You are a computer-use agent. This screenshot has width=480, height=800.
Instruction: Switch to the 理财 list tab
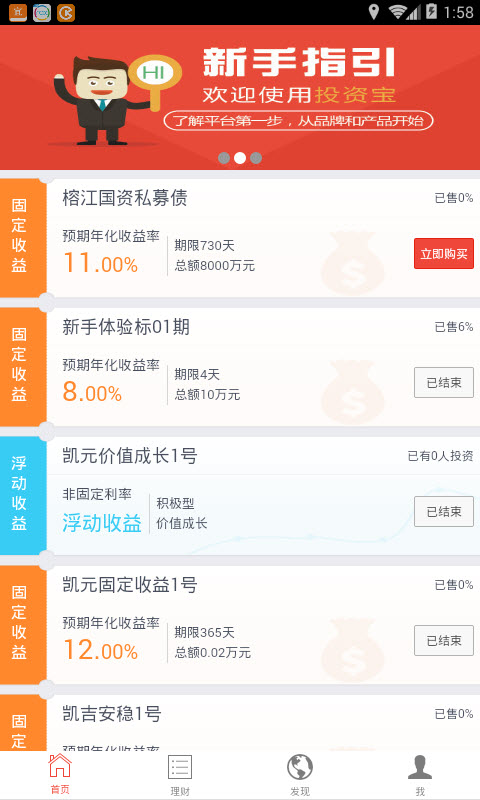coord(180,774)
